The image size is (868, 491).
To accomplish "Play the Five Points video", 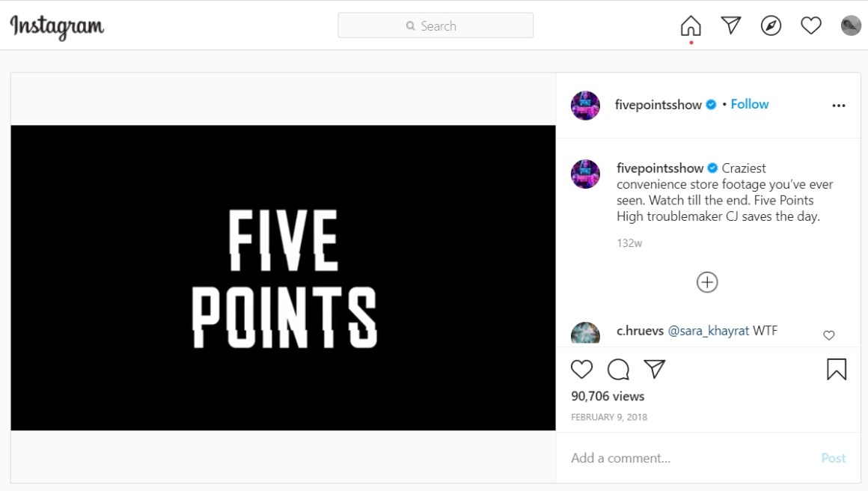I will click(x=283, y=278).
